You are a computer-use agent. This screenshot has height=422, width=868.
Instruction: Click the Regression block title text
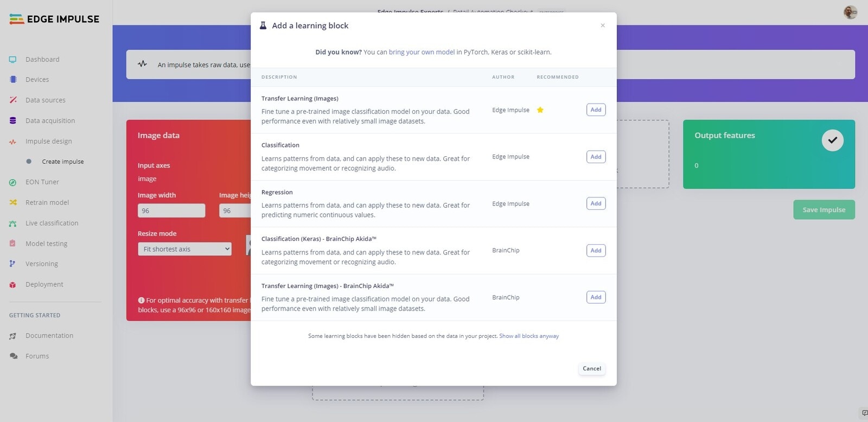[x=277, y=193]
